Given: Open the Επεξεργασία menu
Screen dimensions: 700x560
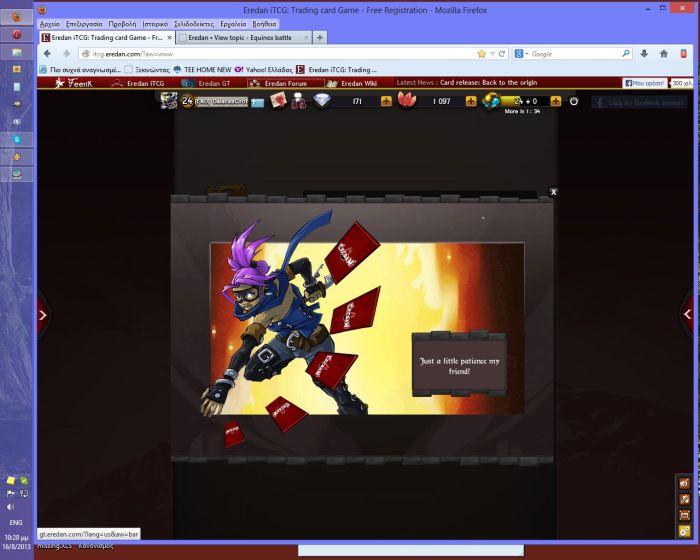Looking at the screenshot, I should tap(84, 24).
